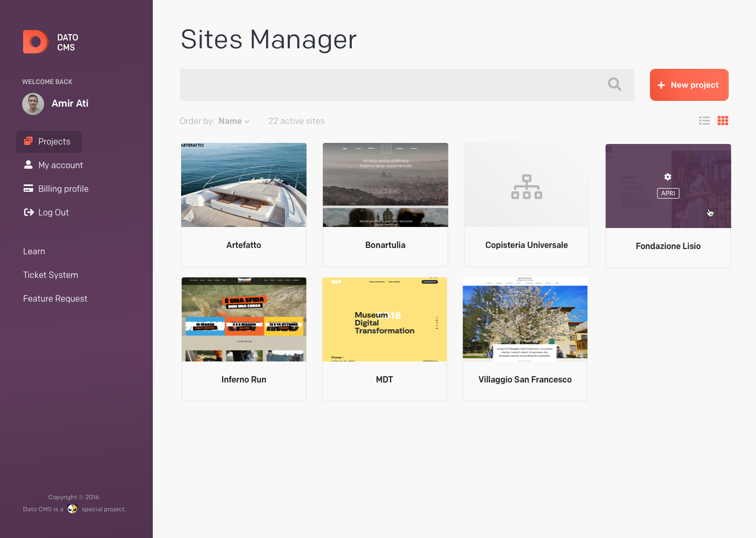Click the New project button label
This screenshot has height=538, width=756.
[695, 85]
